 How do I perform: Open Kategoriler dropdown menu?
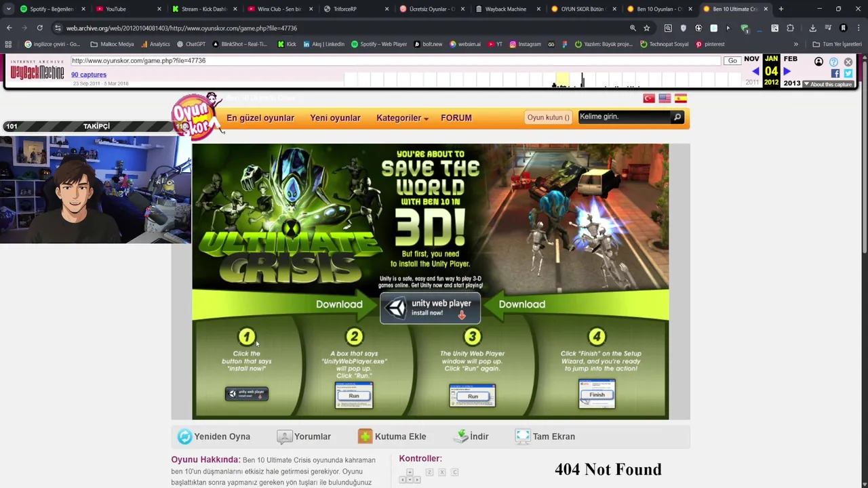[x=402, y=118]
